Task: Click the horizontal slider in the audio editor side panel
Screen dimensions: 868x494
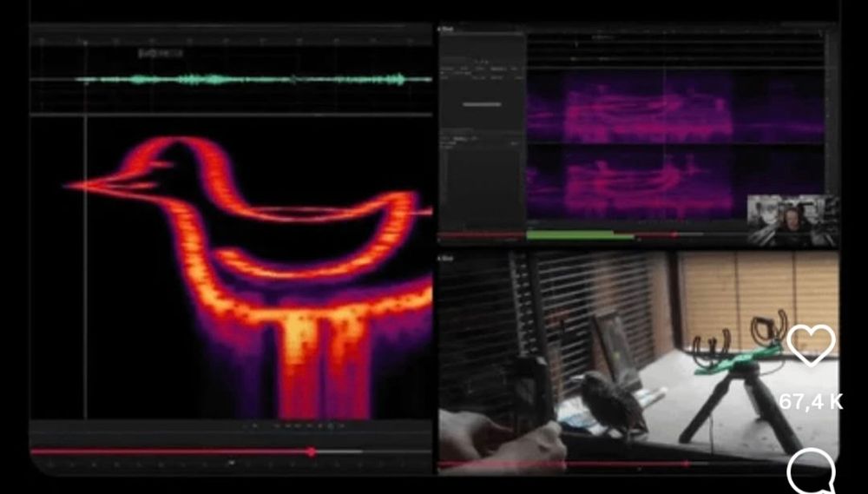Action: pyautogui.click(x=482, y=104)
